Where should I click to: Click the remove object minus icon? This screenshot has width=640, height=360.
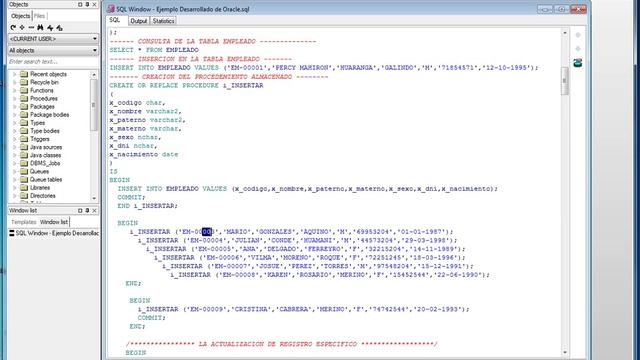click(31, 28)
